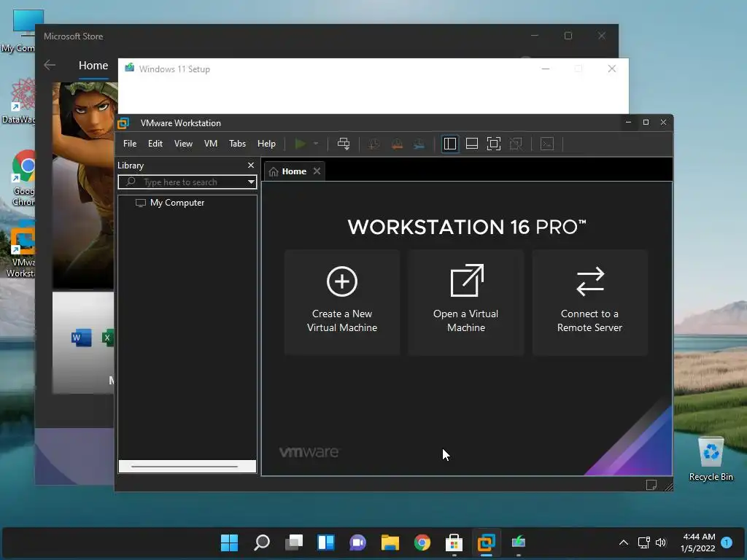Screen dimensions: 747x560
Task: Go back in the Microsoft Store window
Action: [x=50, y=65]
